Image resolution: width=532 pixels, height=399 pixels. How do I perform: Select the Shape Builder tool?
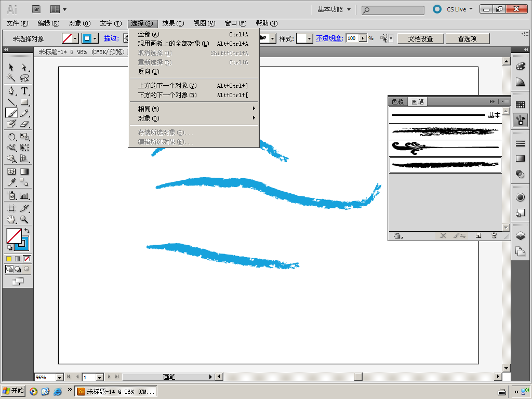(11, 158)
